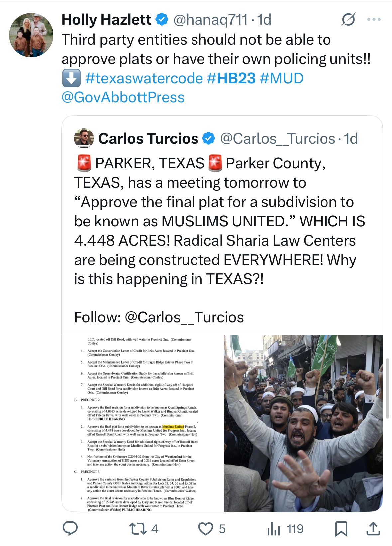Open the agenda document image
The height and width of the screenshot is (546, 392).
[143, 423]
